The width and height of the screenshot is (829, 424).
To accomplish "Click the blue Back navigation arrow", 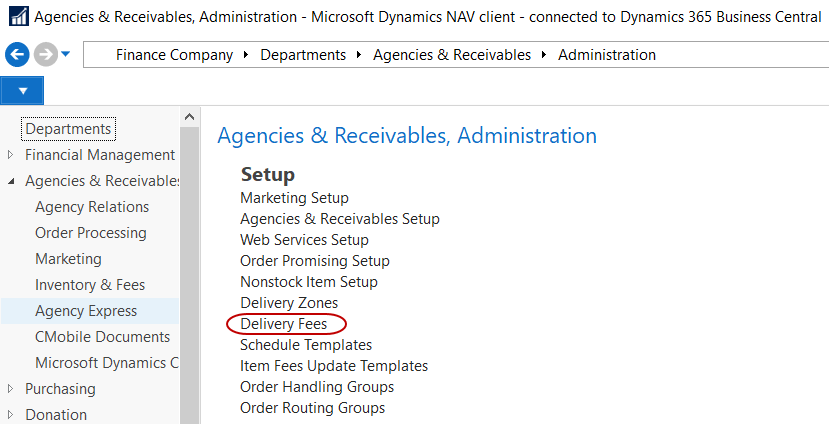I will tap(17, 55).
